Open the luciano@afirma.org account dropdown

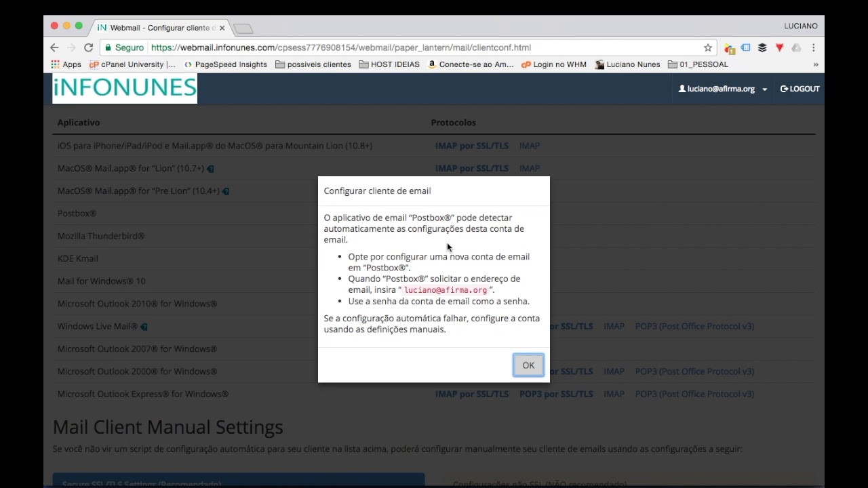coord(723,89)
